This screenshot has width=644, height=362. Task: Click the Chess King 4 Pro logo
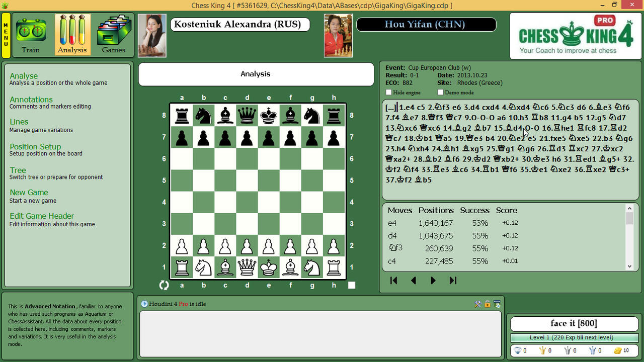tap(575, 36)
